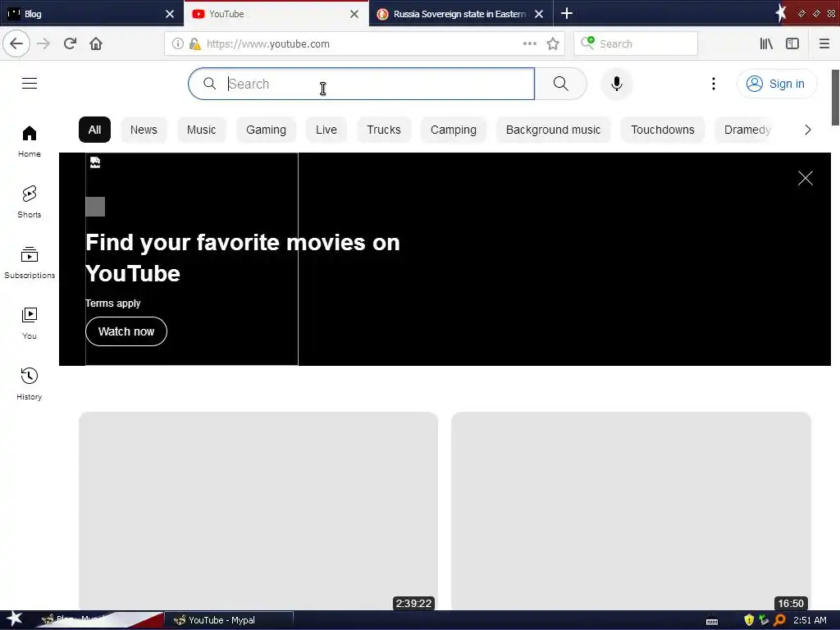
Task: Open the taskbar Start star button
Action: click(x=15, y=620)
